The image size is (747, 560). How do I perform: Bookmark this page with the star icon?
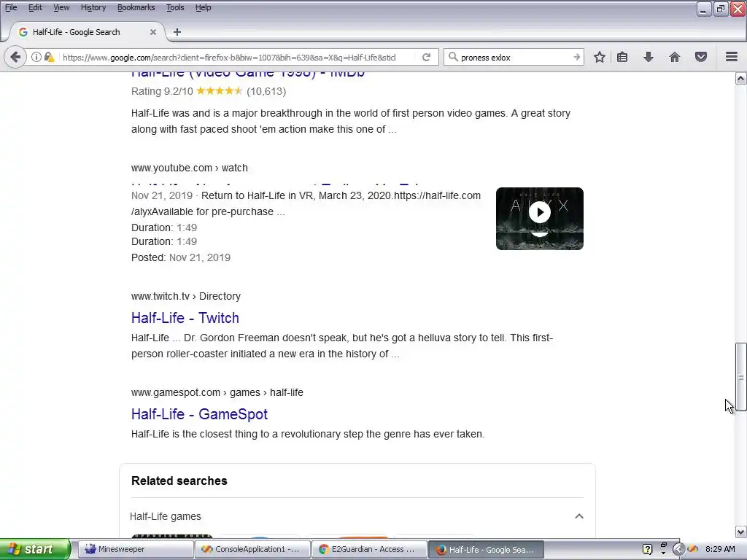600,57
